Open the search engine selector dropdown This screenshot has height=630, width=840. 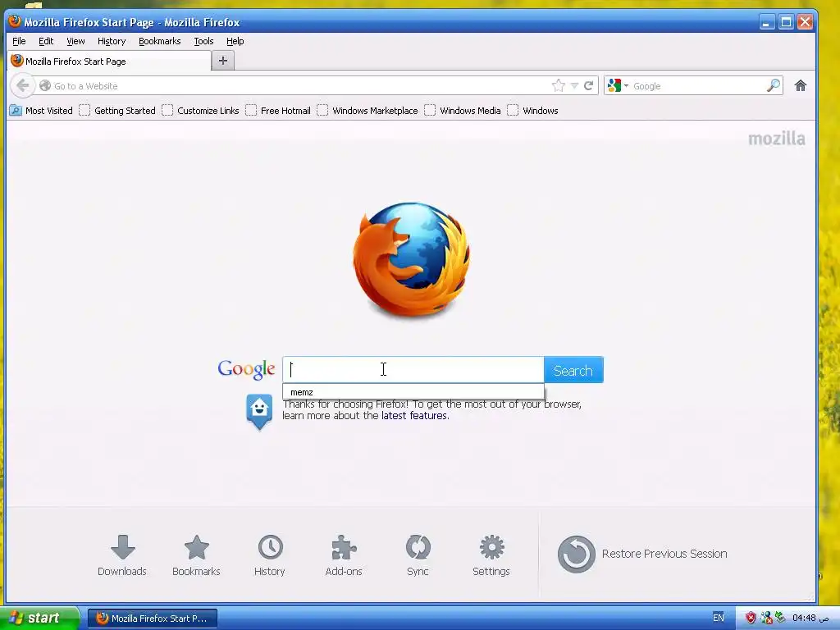point(618,85)
